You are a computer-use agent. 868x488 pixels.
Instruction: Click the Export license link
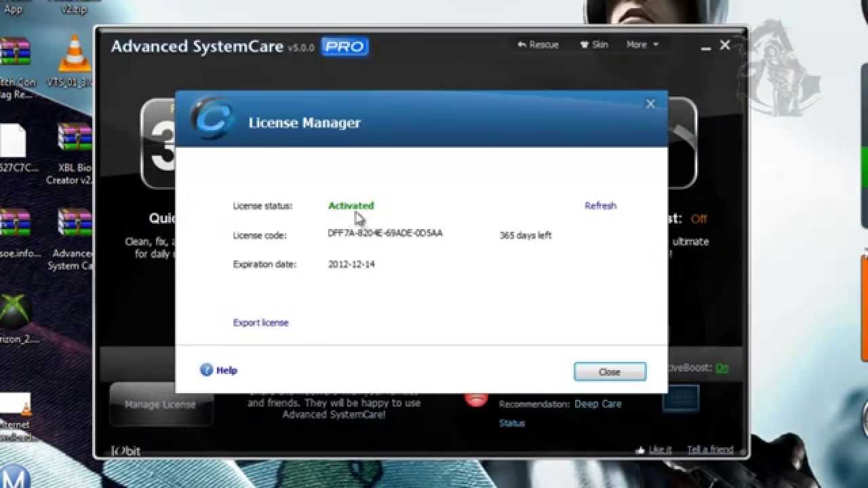pos(260,323)
